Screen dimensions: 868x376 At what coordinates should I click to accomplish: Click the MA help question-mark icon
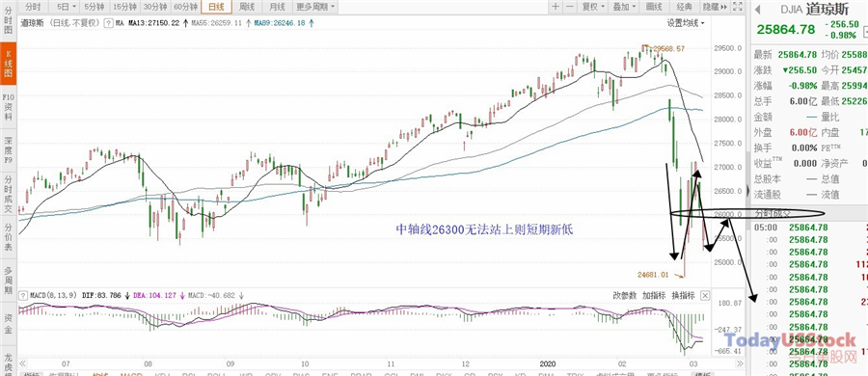click(108, 23)
